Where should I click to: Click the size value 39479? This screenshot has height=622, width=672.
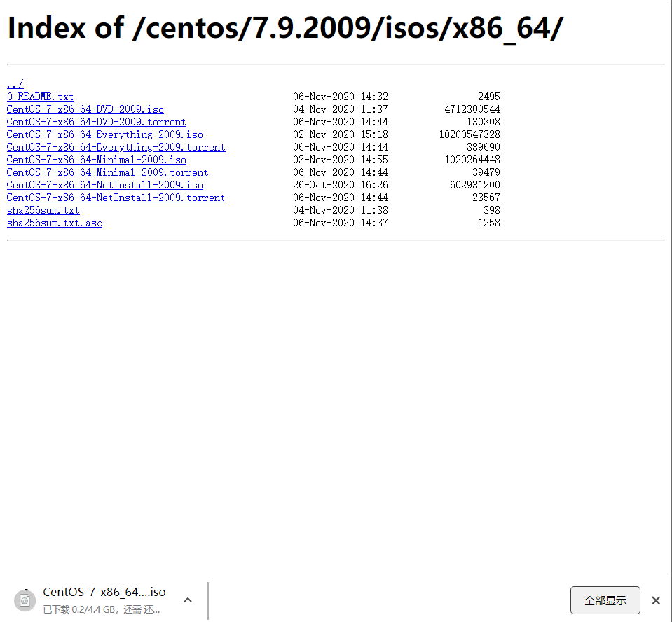coord(486,172)
